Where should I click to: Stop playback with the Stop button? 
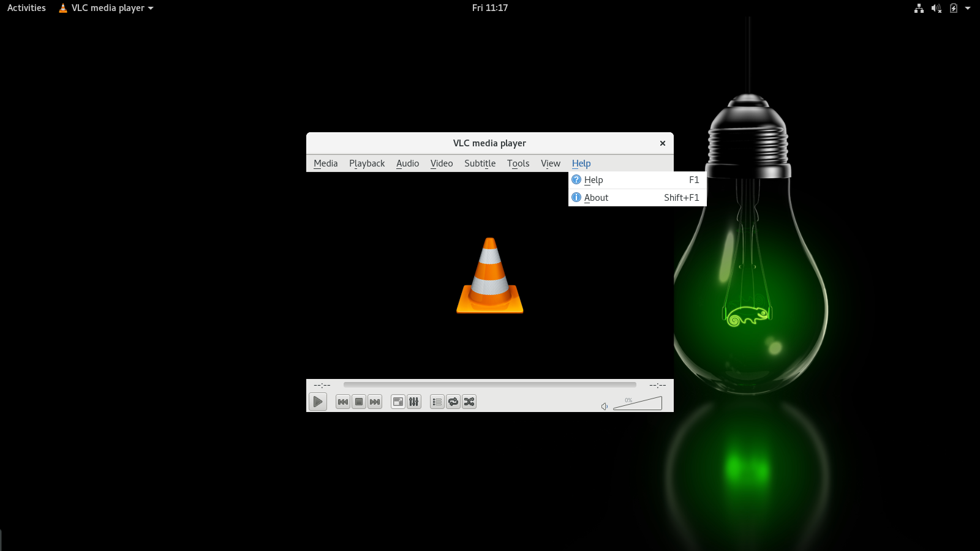point(359,402)
